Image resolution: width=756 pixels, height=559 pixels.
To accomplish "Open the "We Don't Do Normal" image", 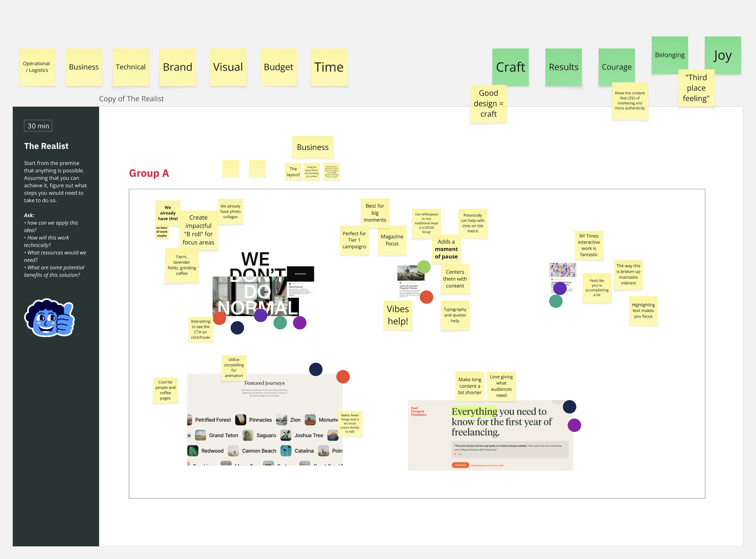I will 250,291.
